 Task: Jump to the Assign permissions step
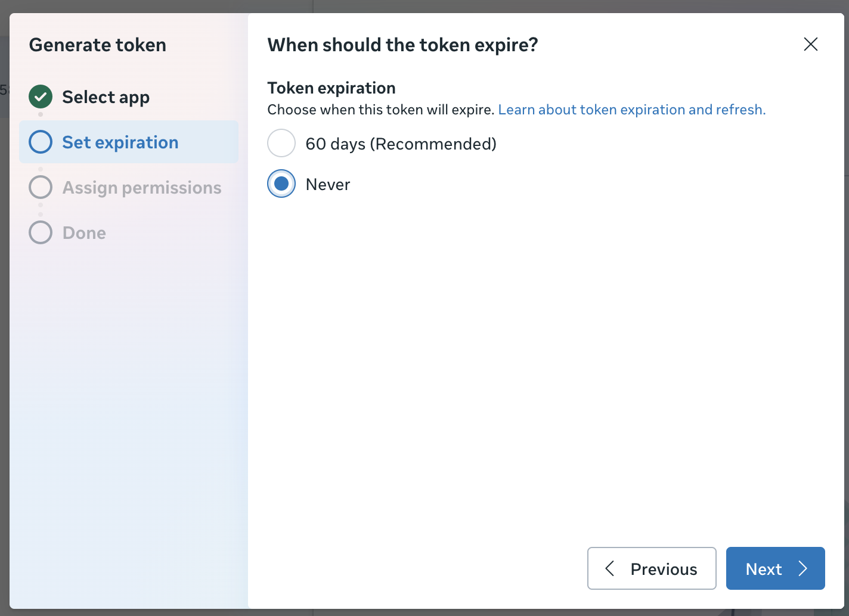tap(142, 188)
